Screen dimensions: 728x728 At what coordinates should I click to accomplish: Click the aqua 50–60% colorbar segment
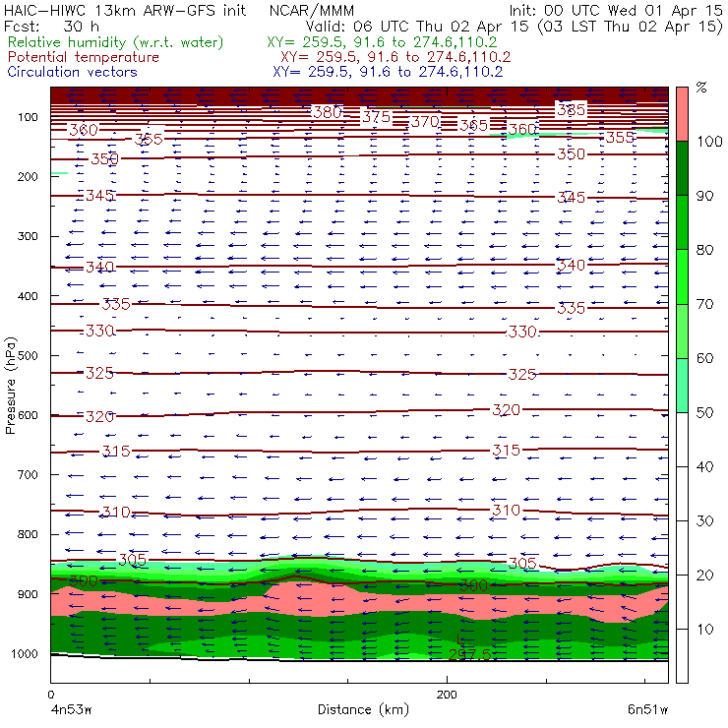pos(682,386)
